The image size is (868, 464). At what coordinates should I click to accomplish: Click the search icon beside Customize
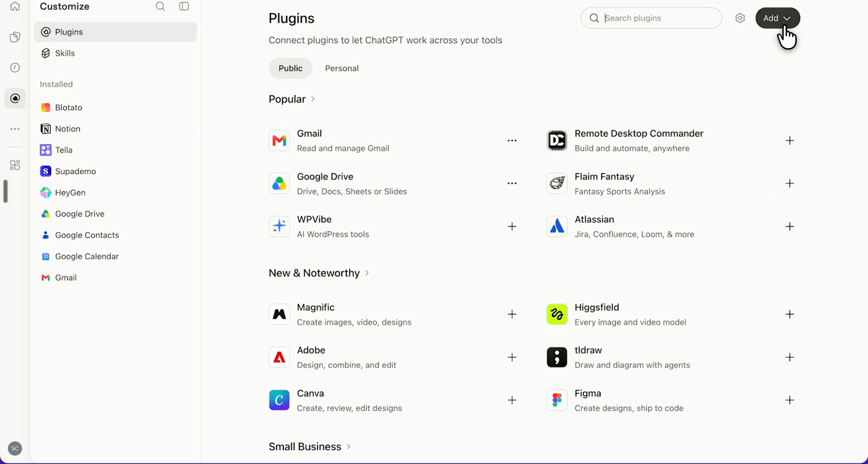tap(160, 7)
